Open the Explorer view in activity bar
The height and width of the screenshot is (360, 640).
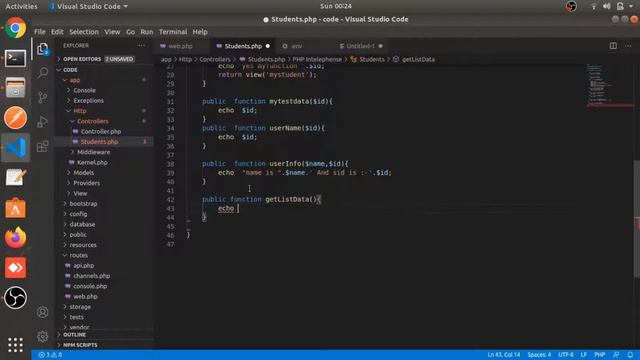43,49
